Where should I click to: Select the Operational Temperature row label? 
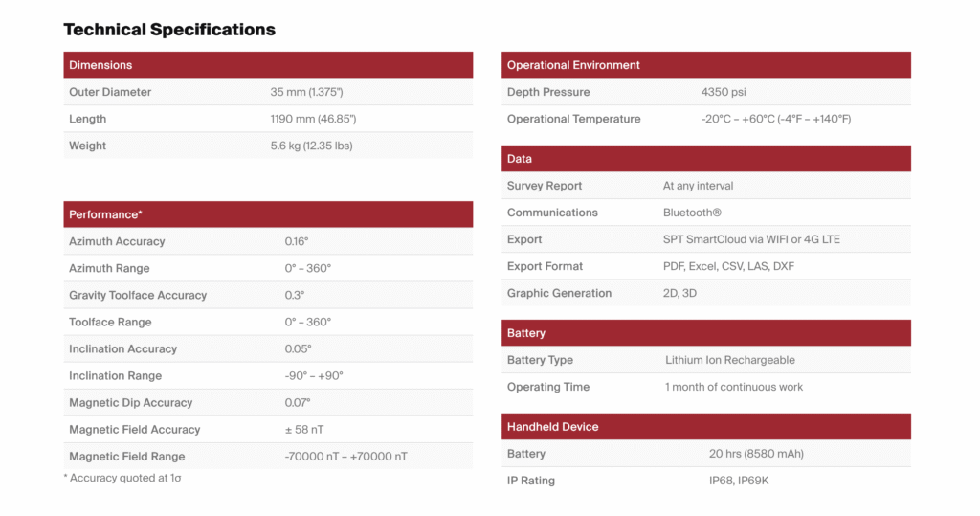point(573,119)
